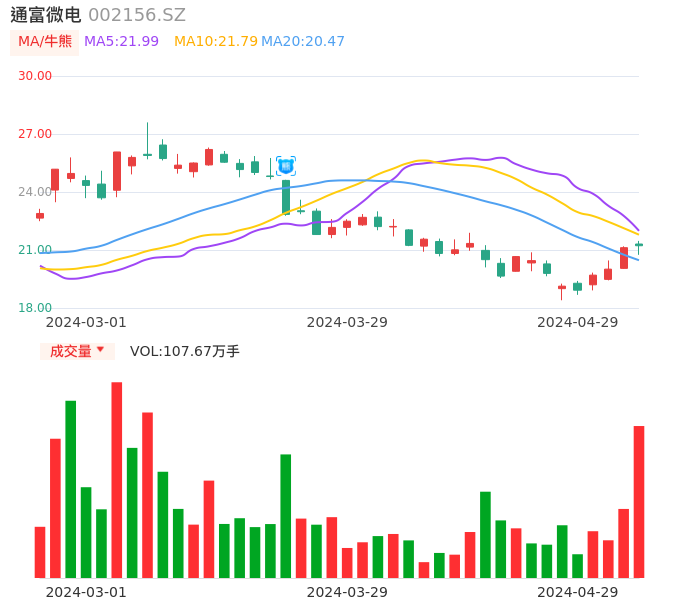The height and width of the screenshot is (606, 686).
Task: Click the 30.00 price axis label
Action: click(x=35, y=76)
